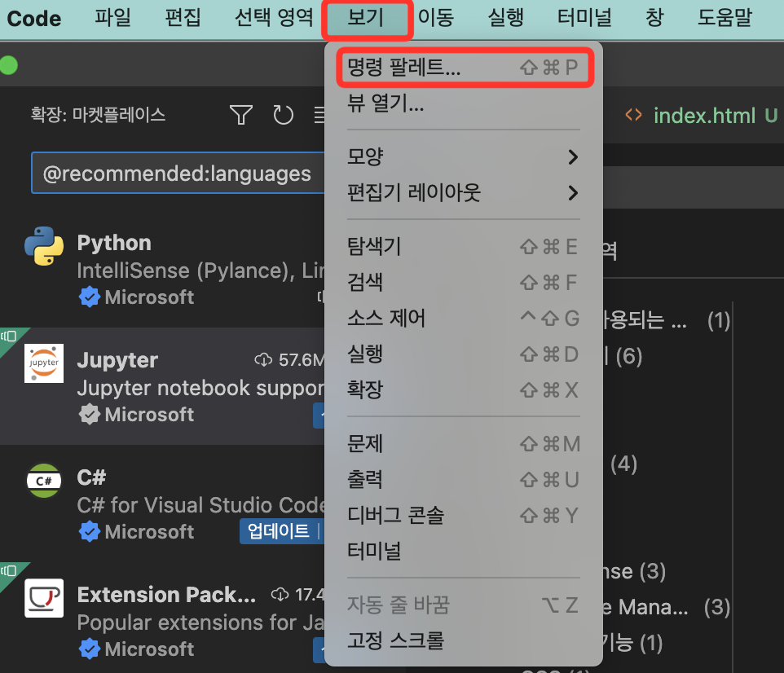Click the Jupyter extension logo
Image resolution: width=784 pixels, height=673 pixels.
(x=44, y=363)
